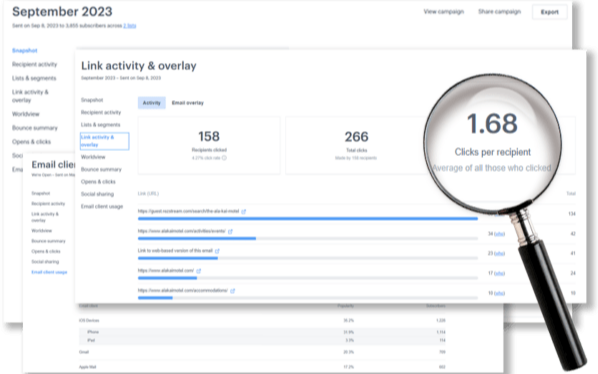Open Email client usage in the bottom-left sidebar
Screen dimensions: 598x374
[49, 272]
